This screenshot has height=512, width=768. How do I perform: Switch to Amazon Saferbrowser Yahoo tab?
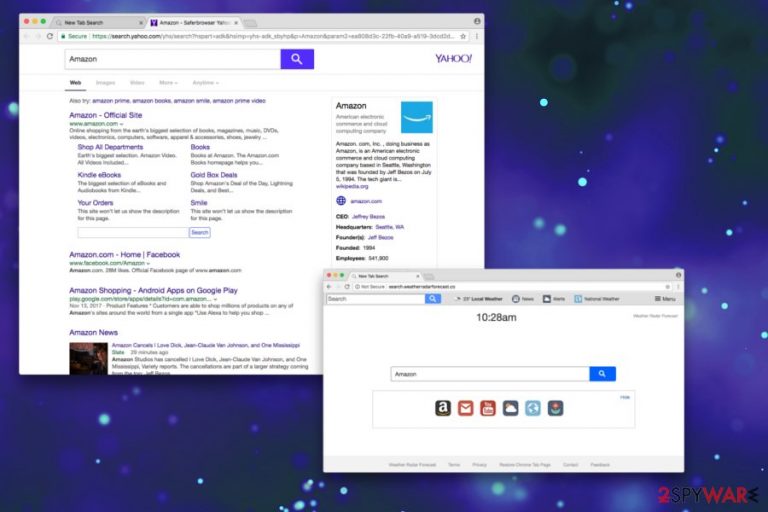point(193,23)
